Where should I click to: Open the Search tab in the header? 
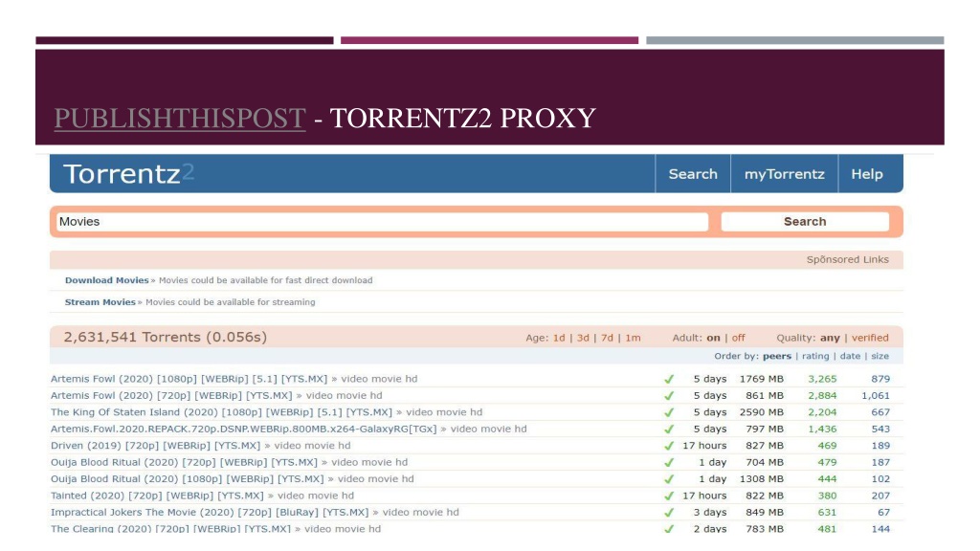coord(693,174)
